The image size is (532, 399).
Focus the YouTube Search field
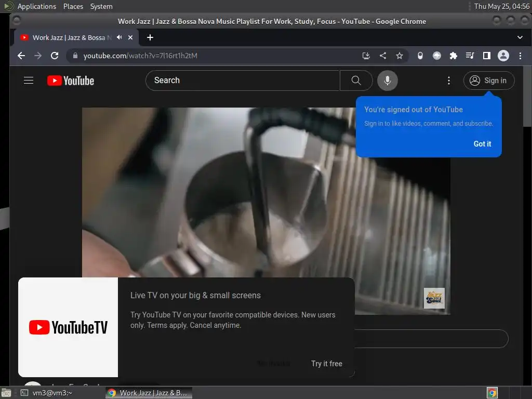243,81
